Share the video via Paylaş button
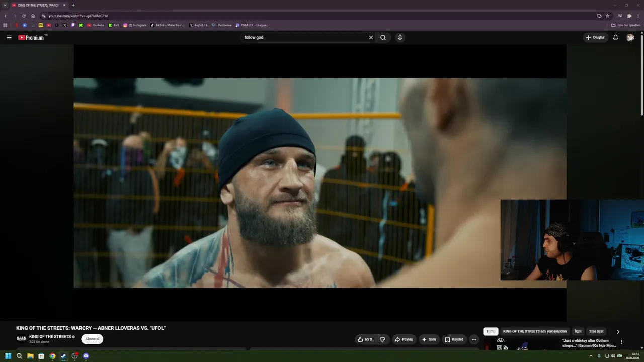644x362 pixels. [x=404, y=339]
